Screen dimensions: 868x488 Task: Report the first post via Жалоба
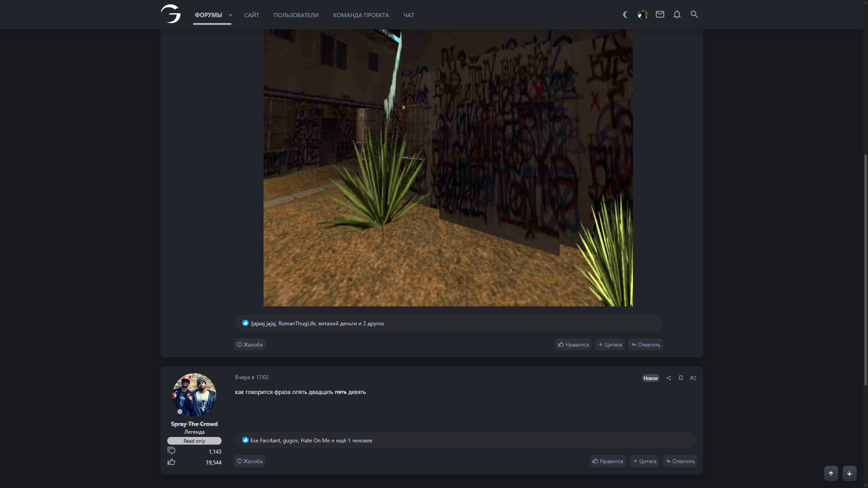(250, 345)
